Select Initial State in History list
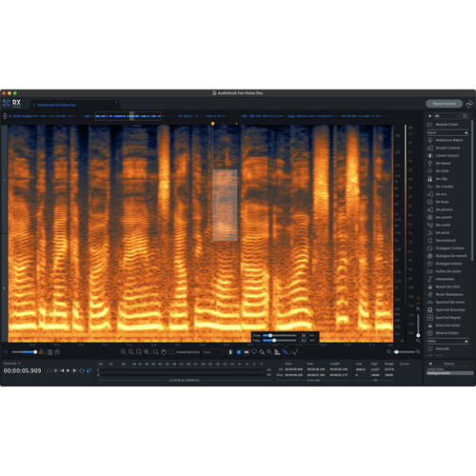The height and width of the screenshot is (476, 476). (436, 369)
